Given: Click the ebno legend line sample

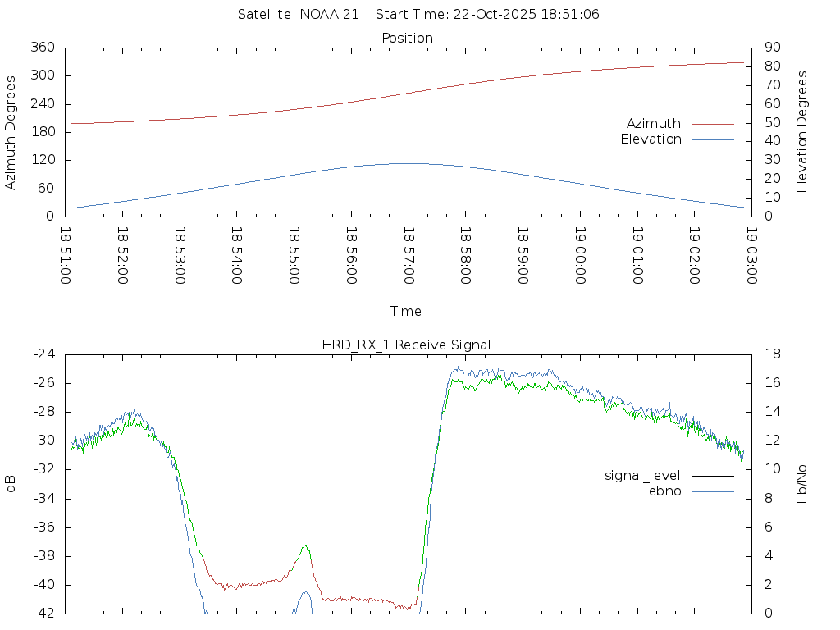Looking at the screenshot, I should 712,491.
